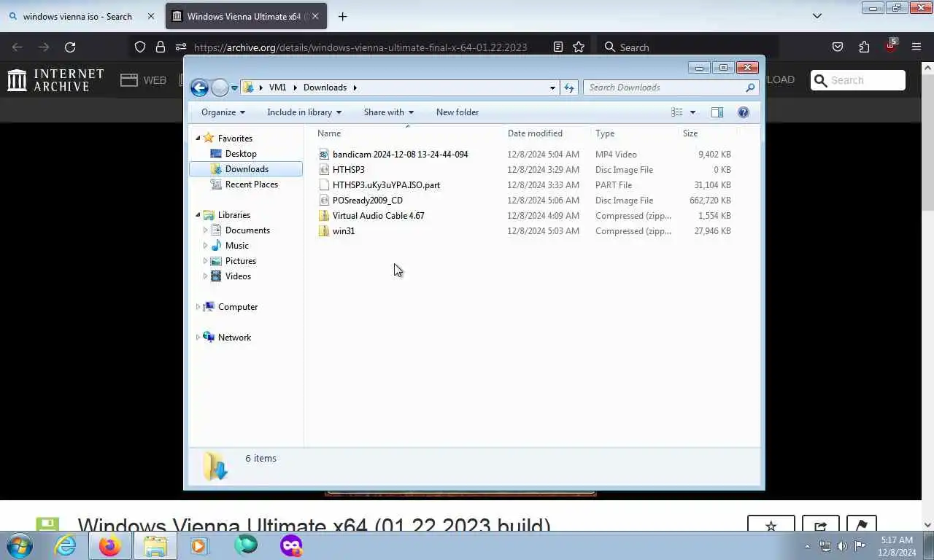Expand the Computer node
This screenshot has height=560, width=934.
coord(198,307)
